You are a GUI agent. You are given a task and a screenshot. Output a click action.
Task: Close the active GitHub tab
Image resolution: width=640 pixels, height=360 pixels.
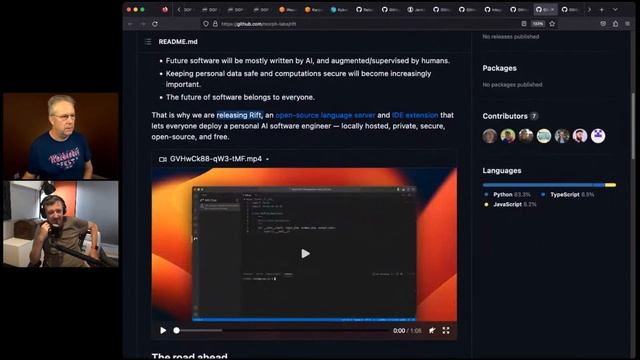click(x=552, y=9)
